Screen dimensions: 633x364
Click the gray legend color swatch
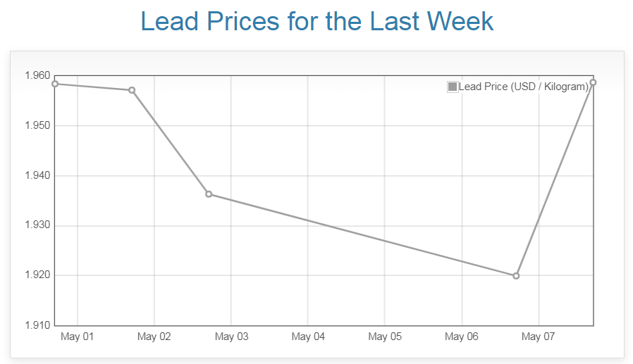pos(452,87)
